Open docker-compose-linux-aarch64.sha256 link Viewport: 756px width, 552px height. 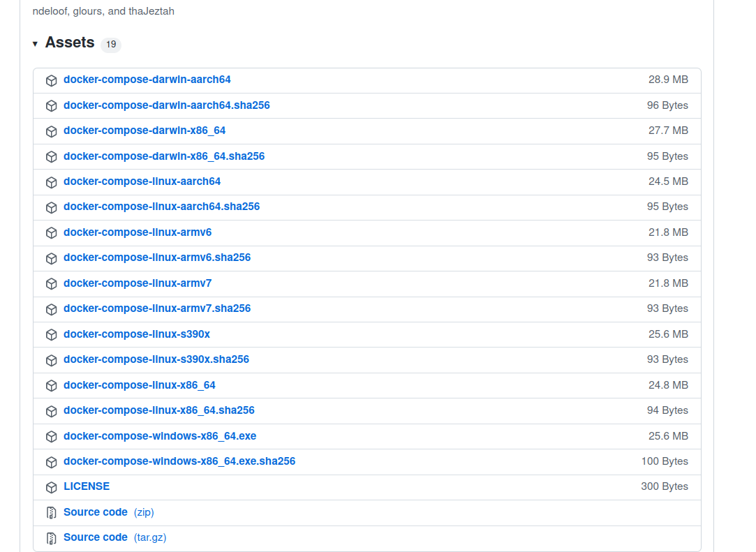point(161,207)
